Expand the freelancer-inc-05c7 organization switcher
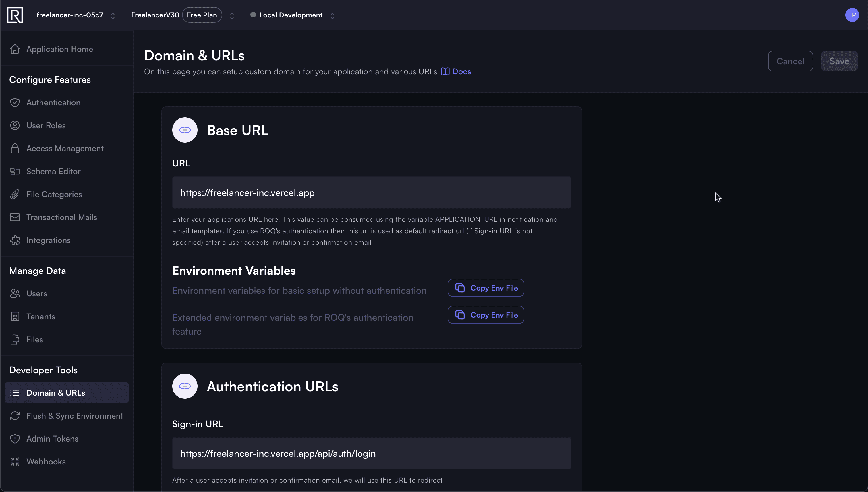 113,15
